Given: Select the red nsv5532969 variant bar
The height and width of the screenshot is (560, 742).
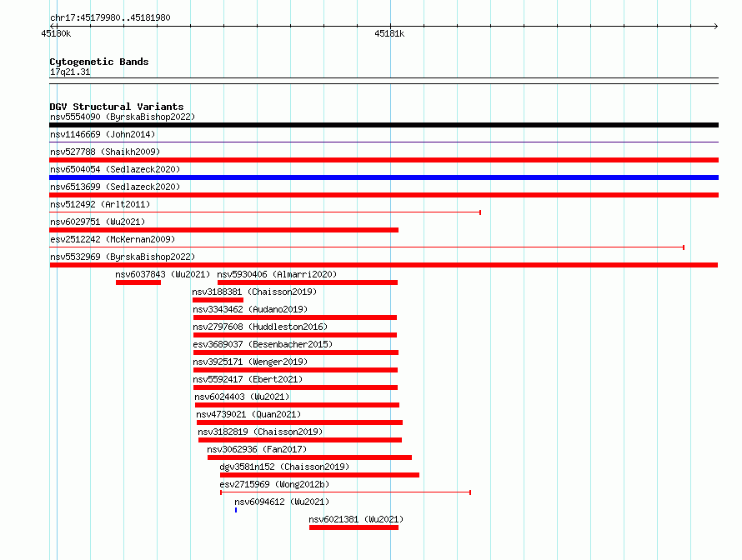Looking at the screenshot, I should pos(384,265).
